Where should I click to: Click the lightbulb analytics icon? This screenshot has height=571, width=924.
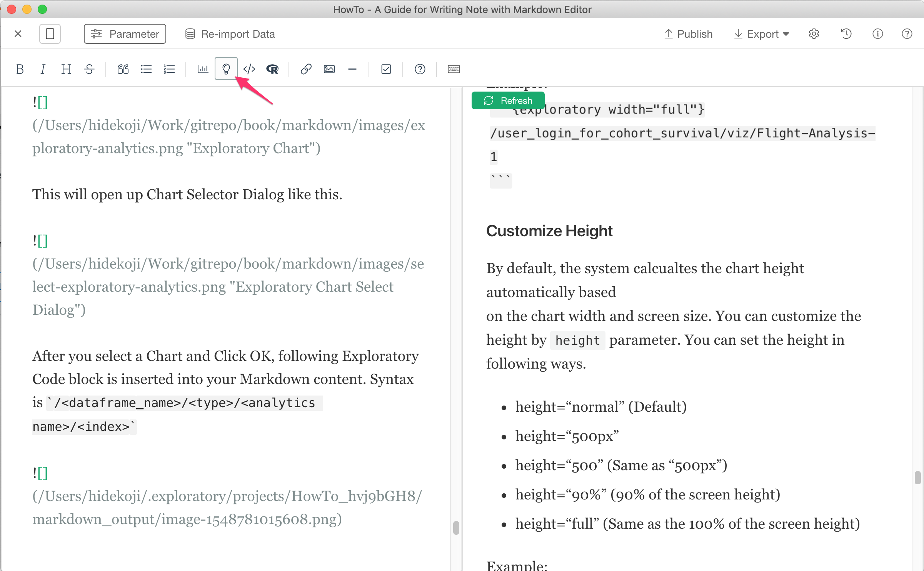click(x=226, y=69)
